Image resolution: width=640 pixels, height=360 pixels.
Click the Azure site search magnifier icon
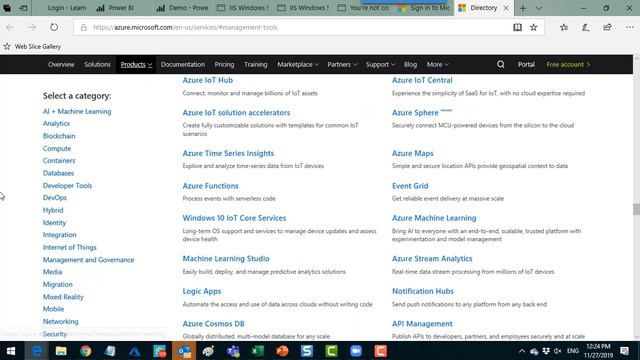point(500,64)
